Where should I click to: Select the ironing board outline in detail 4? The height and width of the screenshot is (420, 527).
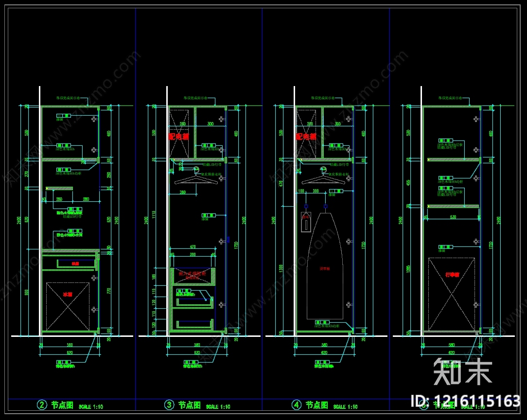pos(324,266)
